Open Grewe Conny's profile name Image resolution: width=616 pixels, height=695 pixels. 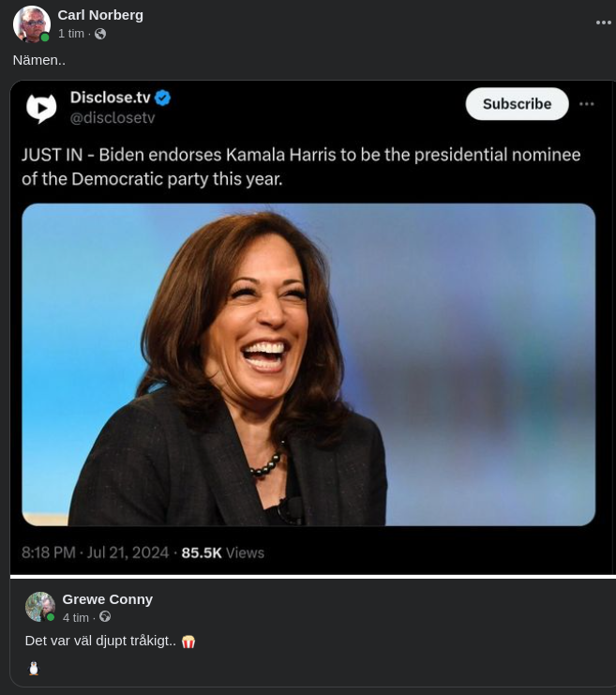pos(107,598)
